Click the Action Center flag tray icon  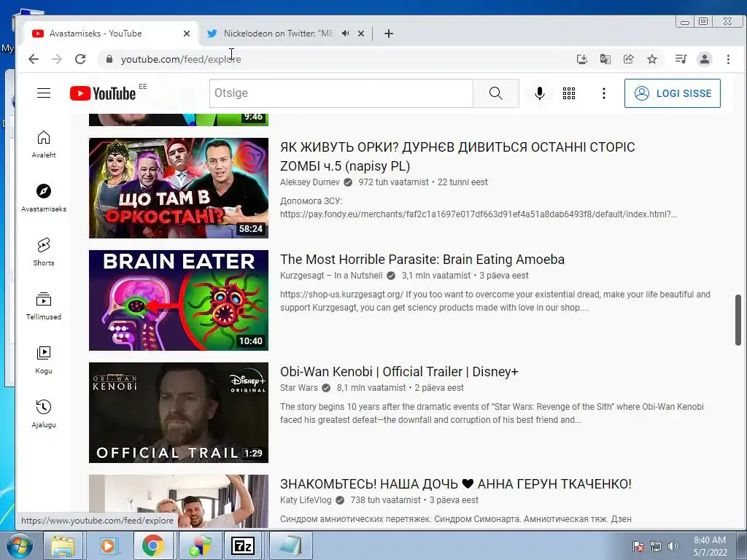[x=638, y=546]
